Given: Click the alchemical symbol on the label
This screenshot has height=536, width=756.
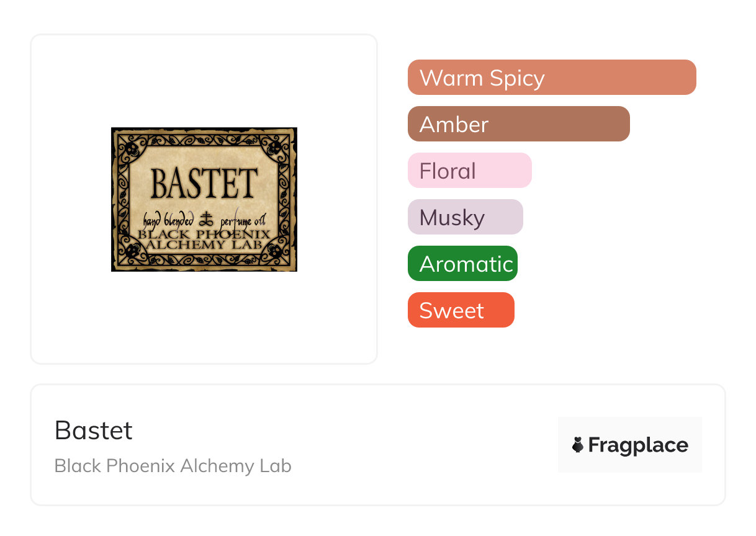Looking at the screenshot, I should tap(205, 219).
